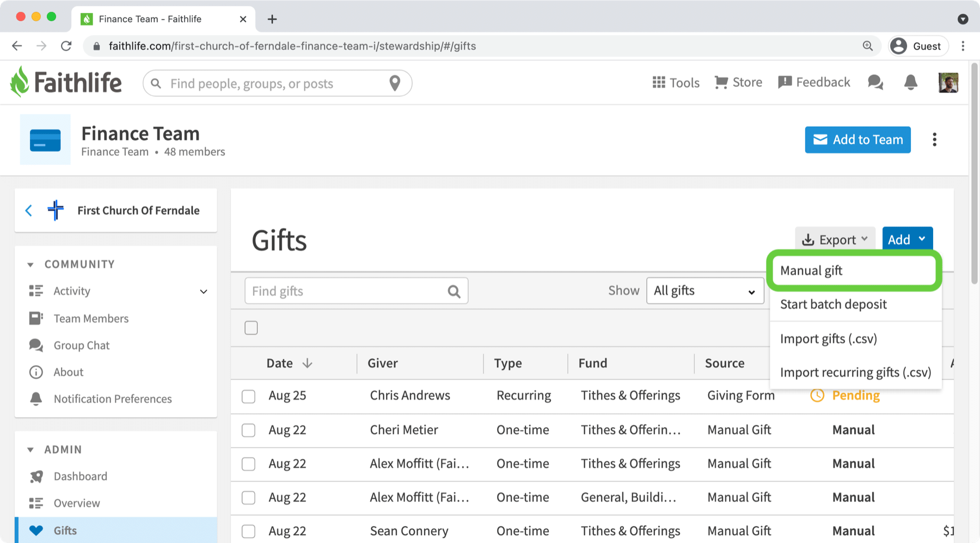Sort by Date using the down arrow
The height and width of the screenshot is (543, 980).
(x=307, y=363)
